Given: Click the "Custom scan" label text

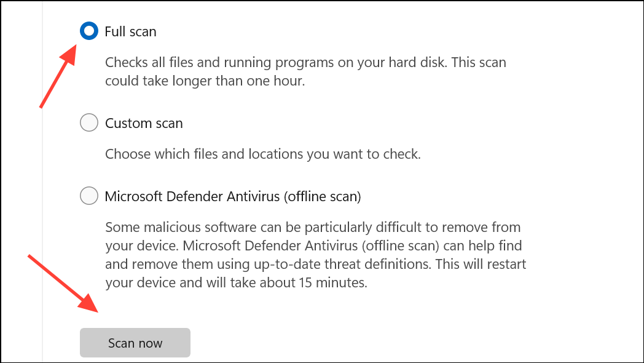Looking at the screenshot, I should click(144, 123).
